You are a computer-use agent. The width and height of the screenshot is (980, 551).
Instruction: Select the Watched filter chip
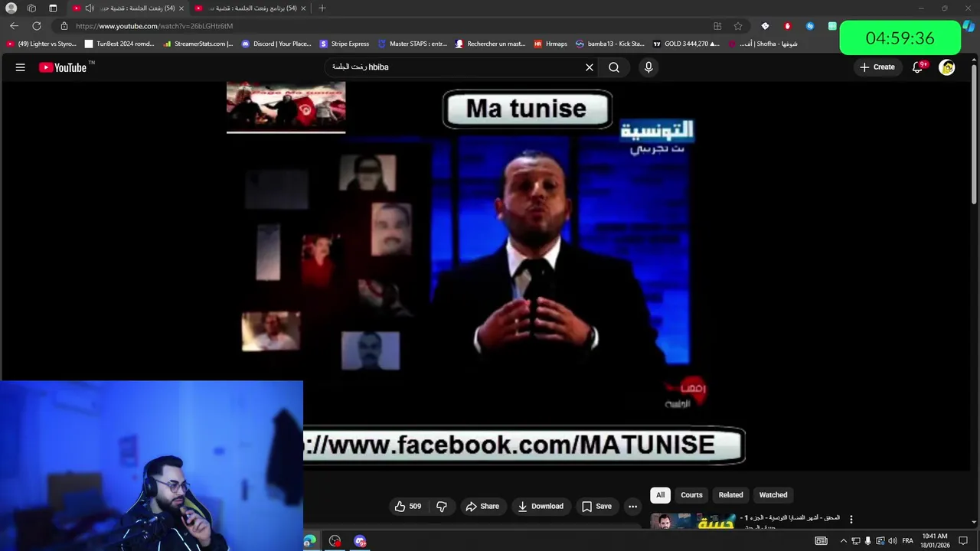(773, 495)
